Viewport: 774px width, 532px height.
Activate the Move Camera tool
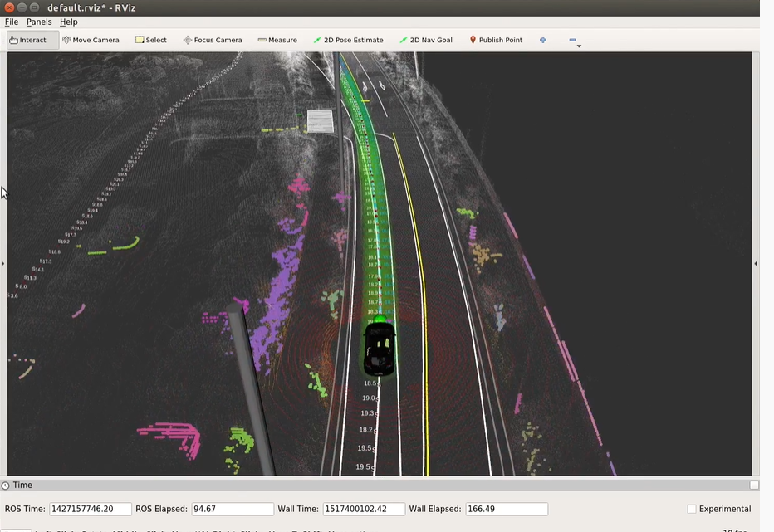point(91,40)
